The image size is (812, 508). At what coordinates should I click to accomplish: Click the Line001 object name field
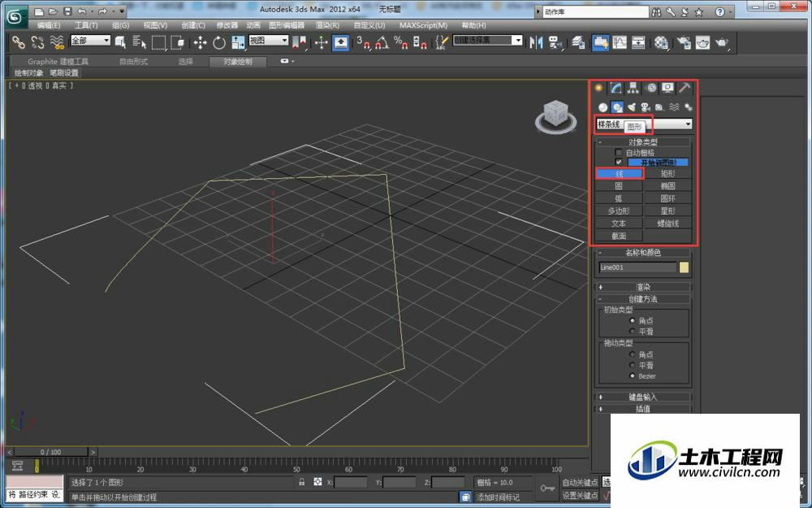(637, 267)
